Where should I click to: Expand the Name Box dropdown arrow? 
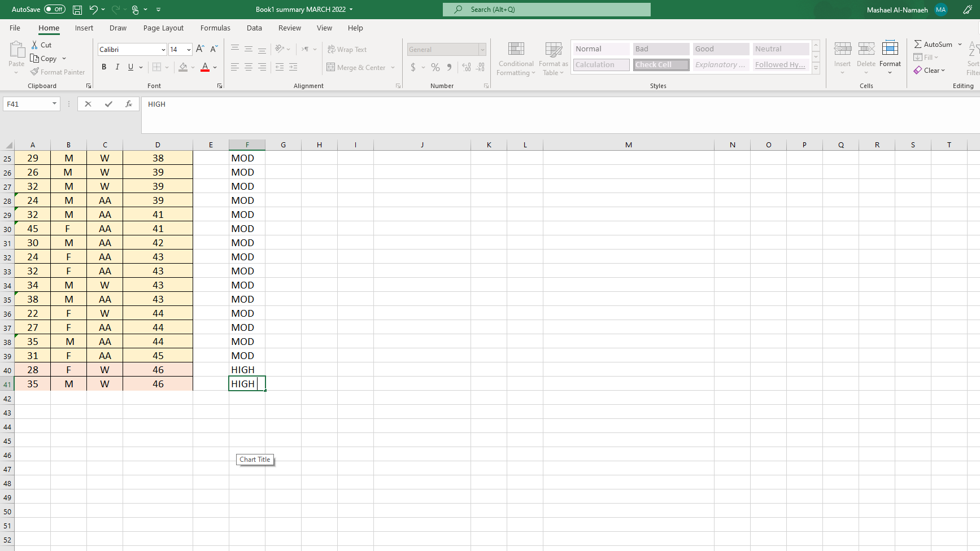(54, 104)
